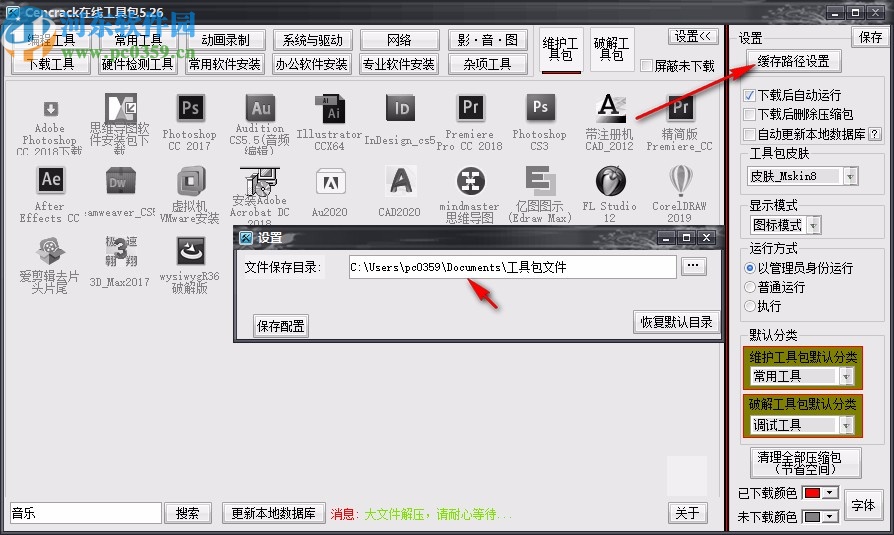This screenshot has height=535, width=894.
Task: Open the 未下载颜色 color dropdown arrow
Action: (830, 516)
